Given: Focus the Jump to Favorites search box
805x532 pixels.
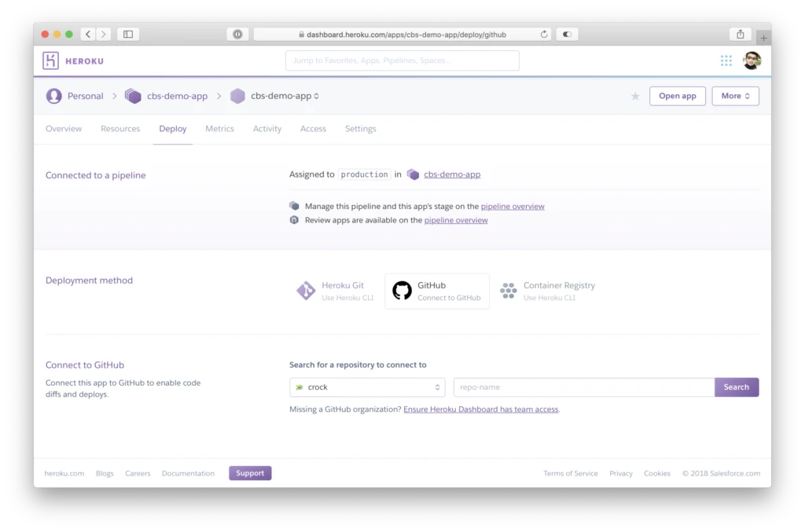Looking at the screenshot, I should click(402, 61).
